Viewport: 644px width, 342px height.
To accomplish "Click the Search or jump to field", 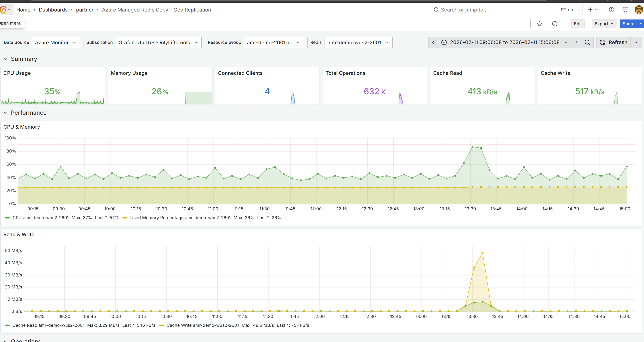I will click(497, 10).
